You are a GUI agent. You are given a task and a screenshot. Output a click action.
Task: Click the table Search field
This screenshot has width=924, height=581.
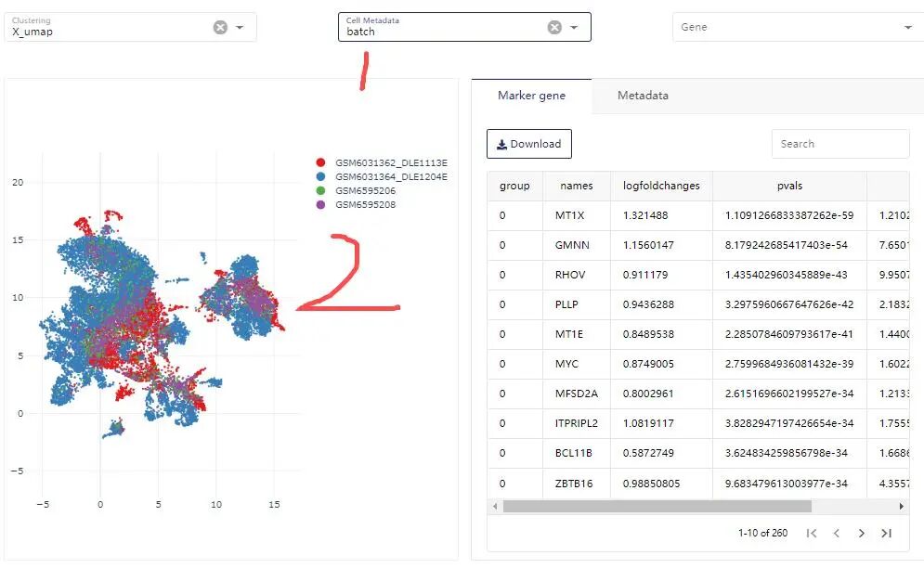tap(840, 144)
